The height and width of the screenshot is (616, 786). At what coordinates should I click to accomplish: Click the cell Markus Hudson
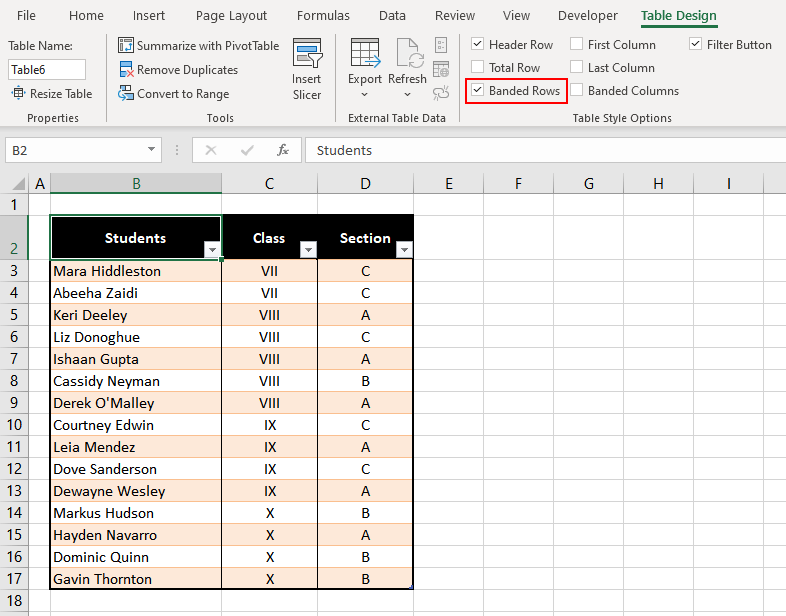tap(136, 513)
